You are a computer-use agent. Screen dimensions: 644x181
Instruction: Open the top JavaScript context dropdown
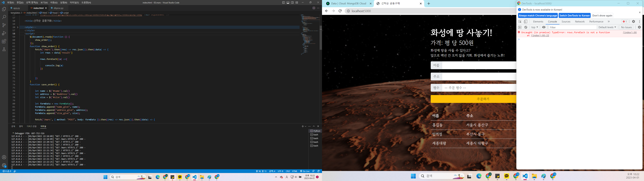(534, 27)
